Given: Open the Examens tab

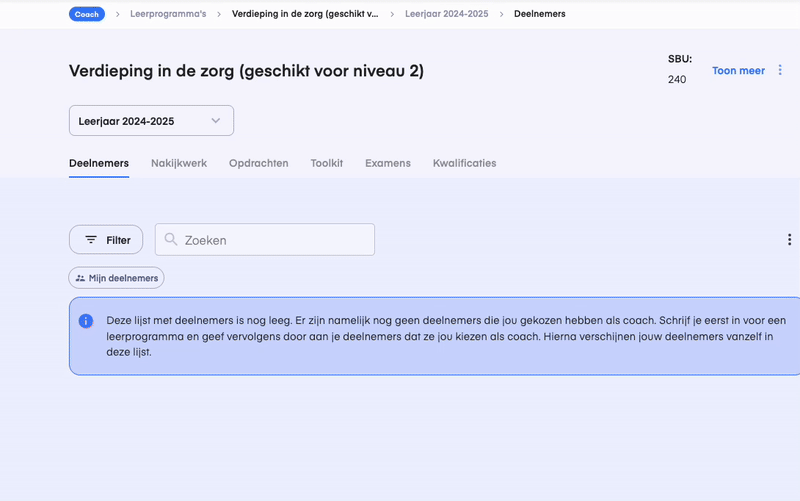Looking at the screenshot, I should pyautogui.click(x=388, y=163).
